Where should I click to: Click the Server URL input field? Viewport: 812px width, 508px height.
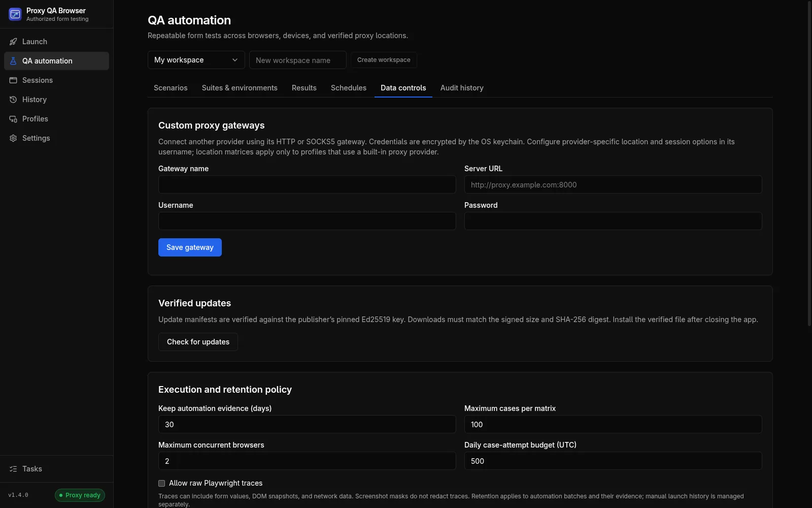[x=613, y=184]
